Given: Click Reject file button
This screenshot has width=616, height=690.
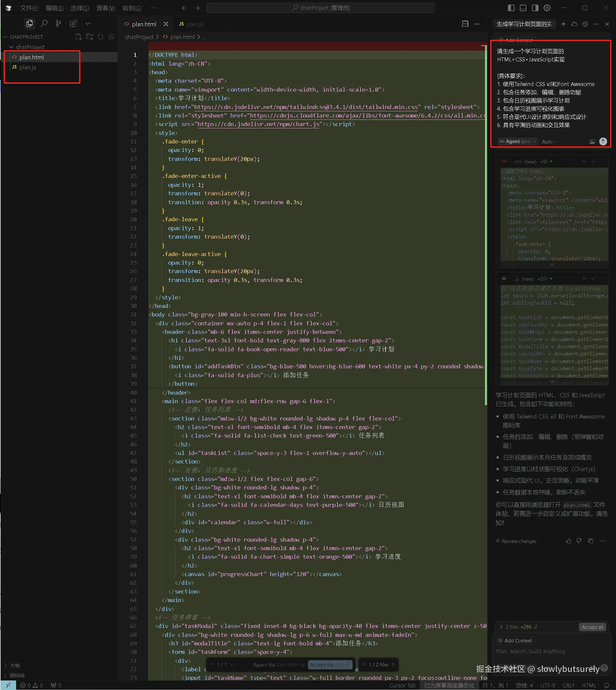Looking at the screenshot, I should click(278, 665).
